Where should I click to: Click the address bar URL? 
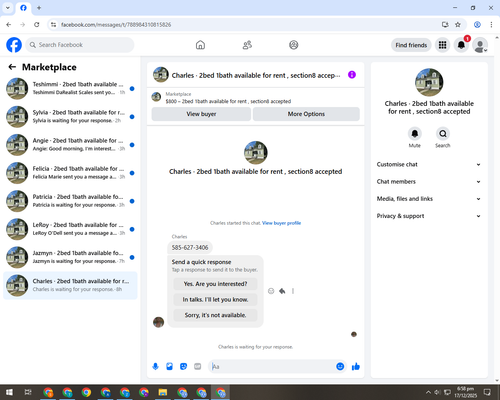point(116,25)
